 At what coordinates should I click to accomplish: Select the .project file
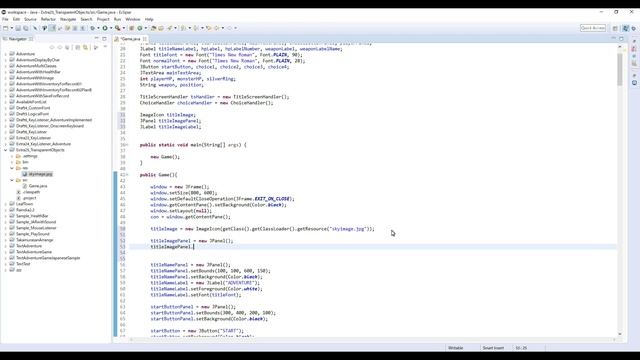(x=29, y=198)
